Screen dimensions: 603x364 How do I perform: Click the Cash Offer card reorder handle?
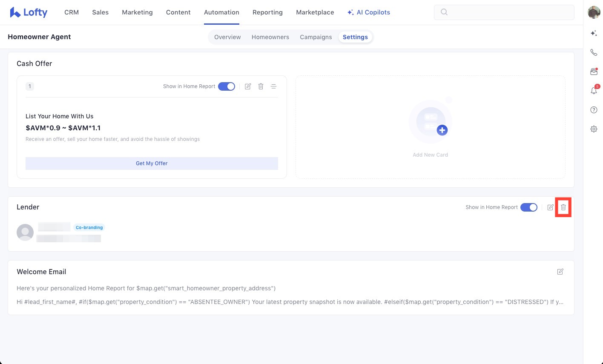[x=274, y=86]
